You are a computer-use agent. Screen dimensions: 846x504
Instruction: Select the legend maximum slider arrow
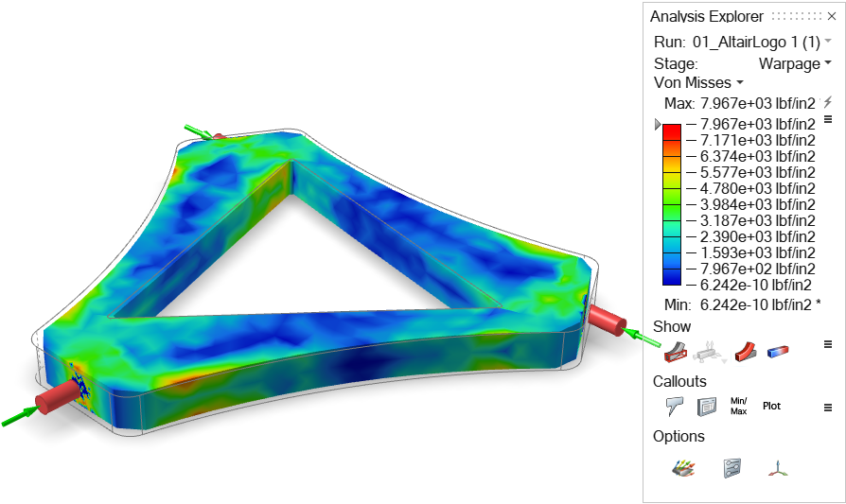(657, 124)
